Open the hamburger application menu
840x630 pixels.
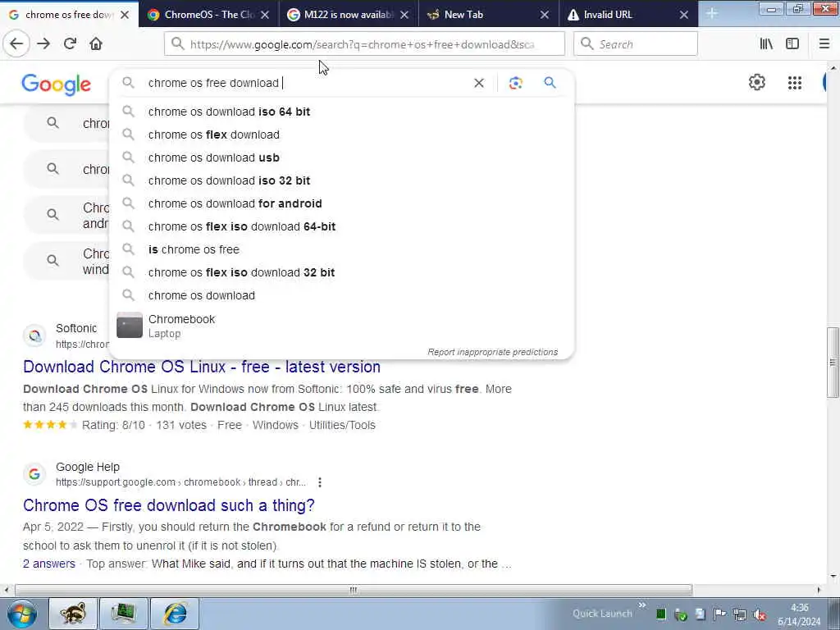tap(824, 44)
